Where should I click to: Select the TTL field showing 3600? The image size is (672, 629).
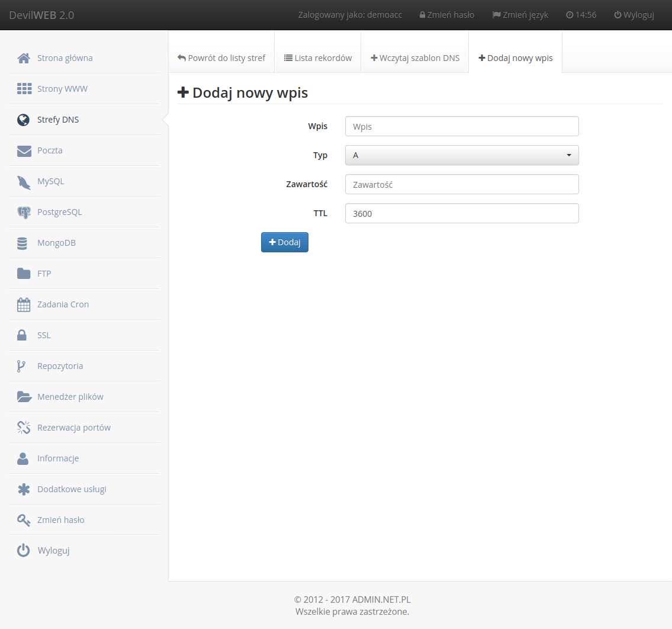[461, 213]
